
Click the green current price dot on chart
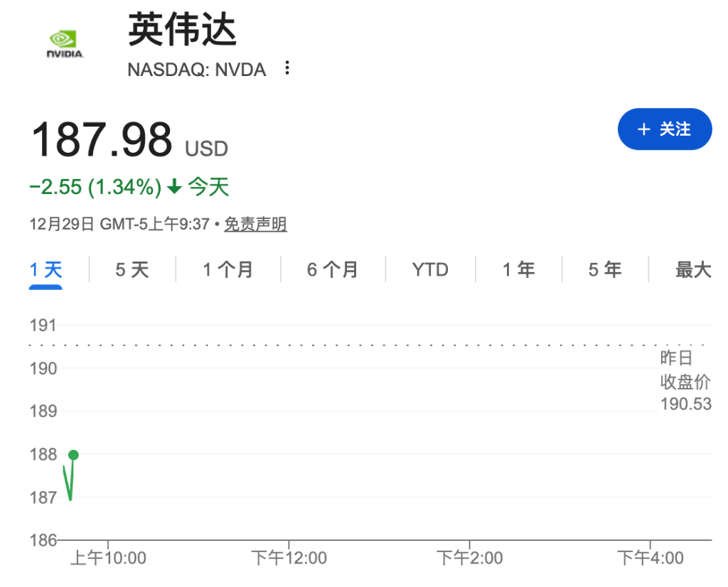coord(73,455)
